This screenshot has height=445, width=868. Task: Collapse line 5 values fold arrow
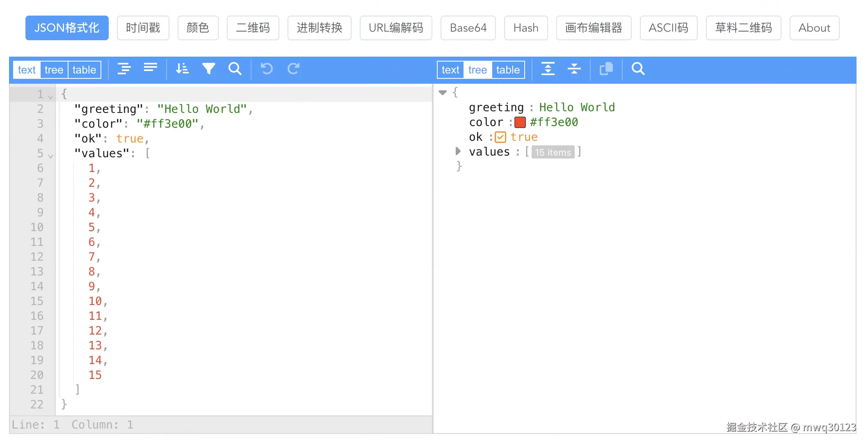point(50,156)
